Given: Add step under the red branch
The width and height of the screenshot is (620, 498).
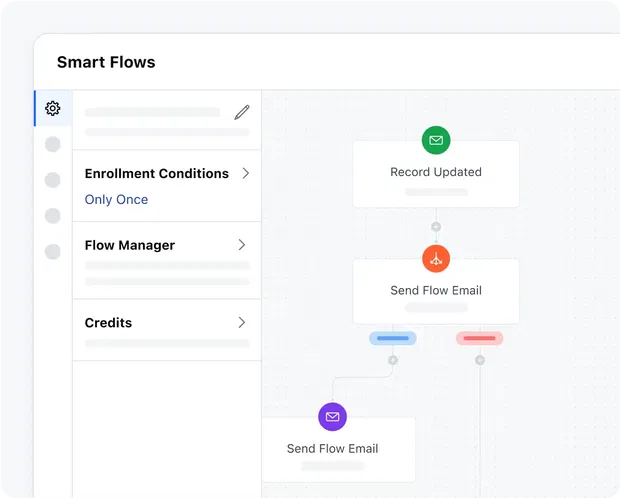Looking at the screenshot, I should 480,360.
